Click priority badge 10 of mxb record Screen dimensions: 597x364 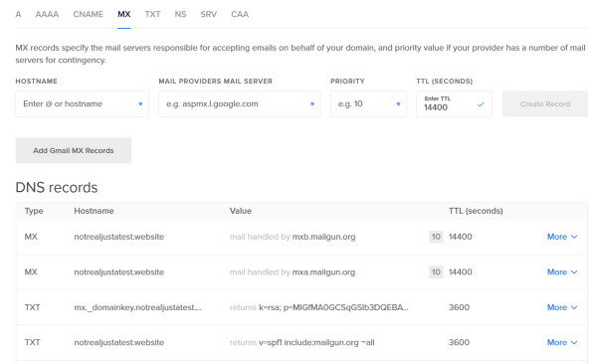[436, 237]
